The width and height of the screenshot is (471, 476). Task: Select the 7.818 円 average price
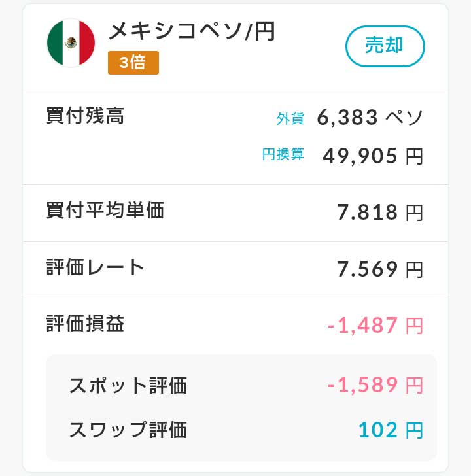click(x=379, y=212)
